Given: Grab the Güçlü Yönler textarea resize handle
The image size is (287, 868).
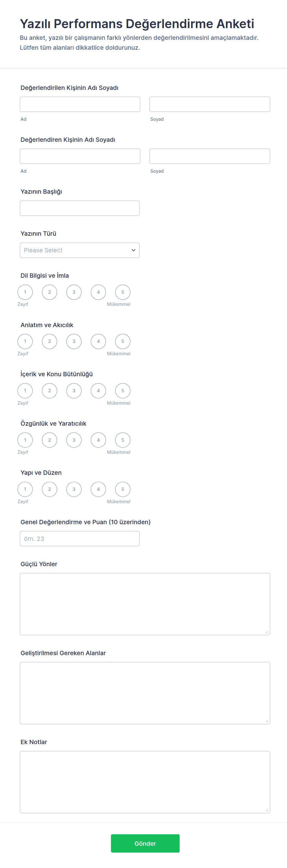Looking at the screenshot, I should (x=267, y=632).
